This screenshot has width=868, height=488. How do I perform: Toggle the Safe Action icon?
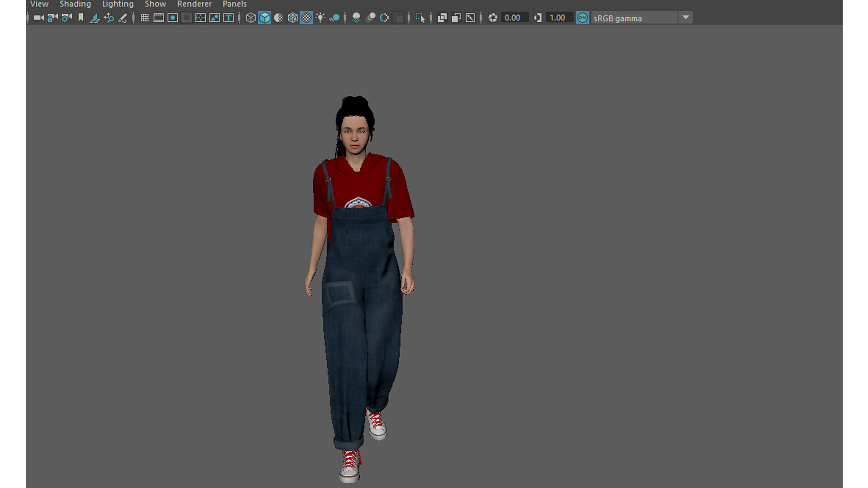click(x=215, y=18)
